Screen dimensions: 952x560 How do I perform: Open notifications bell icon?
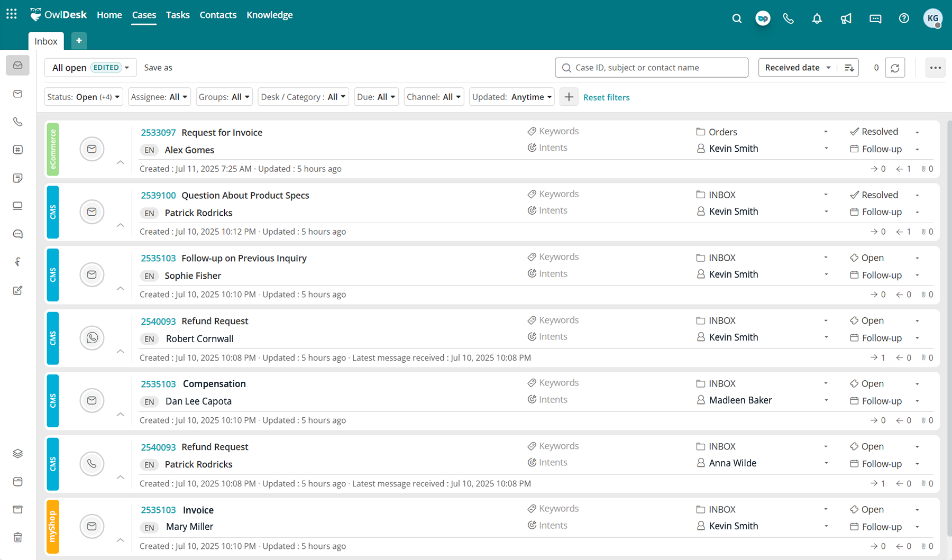point(817,19)
